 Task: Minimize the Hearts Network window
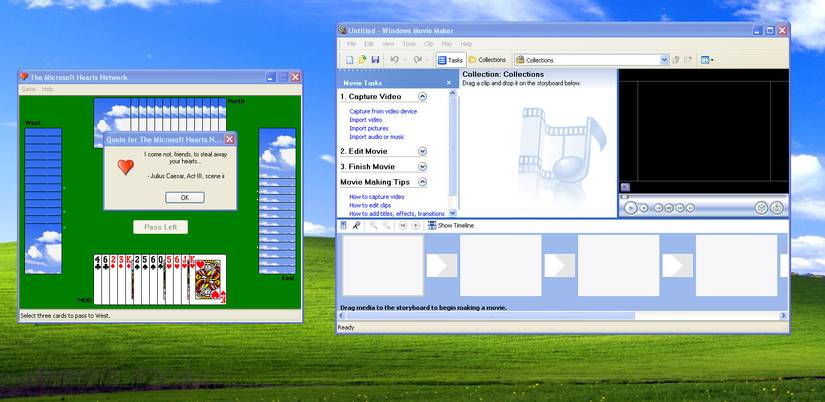271,77
